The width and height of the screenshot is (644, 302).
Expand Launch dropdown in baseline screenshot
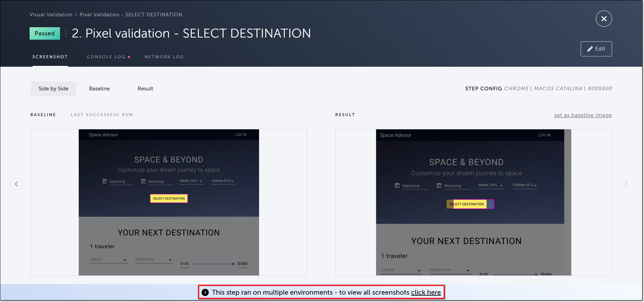click(109, 260)
